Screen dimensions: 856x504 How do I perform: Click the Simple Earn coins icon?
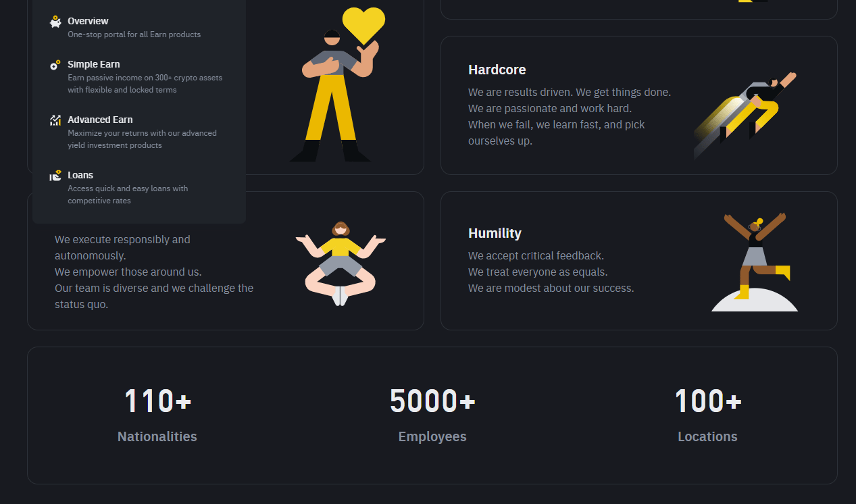55,65
